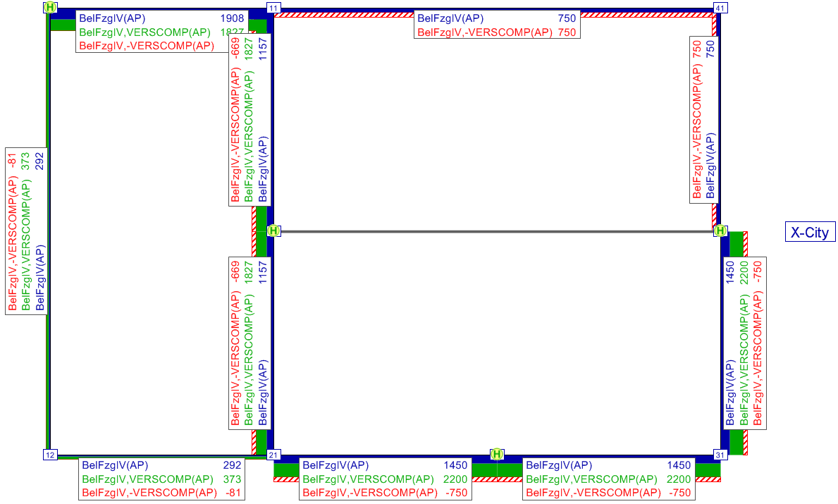The height and width of the screenshot is (504, 838).
Task: Click the vertical label box showing 292, 373, -81
Action: pyautogui.click(x=27, y=231)
